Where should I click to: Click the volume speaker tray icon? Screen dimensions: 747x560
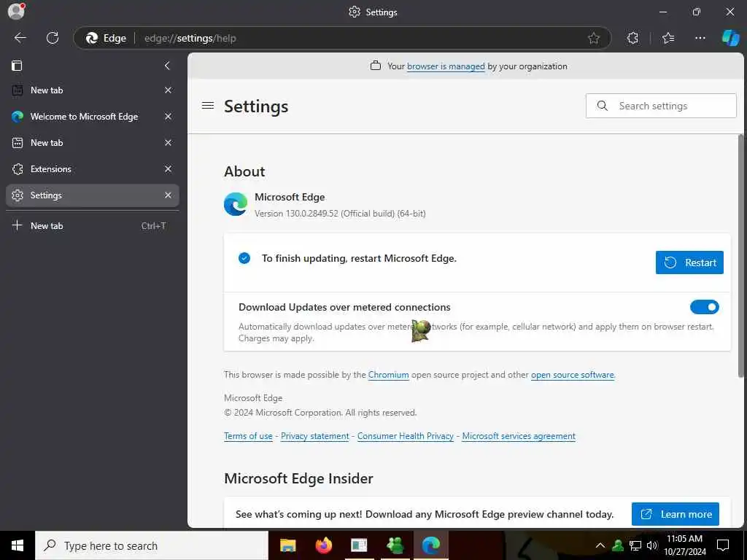(652, 545)
